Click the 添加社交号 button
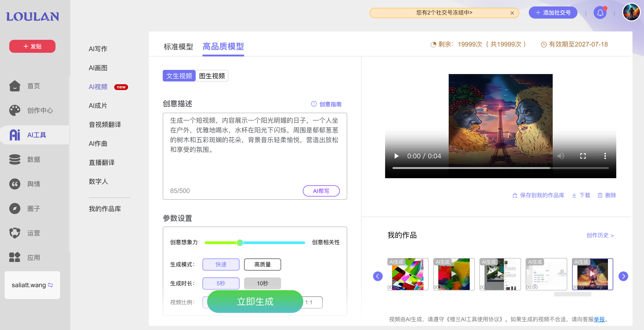This screenshot has height=330, width=644. point(553,12)
